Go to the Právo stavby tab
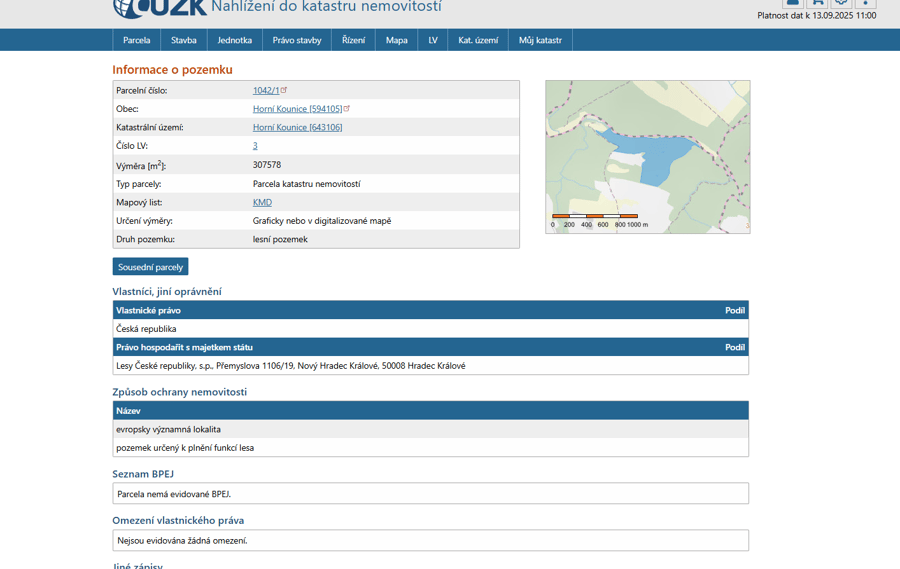 [296, 40]
